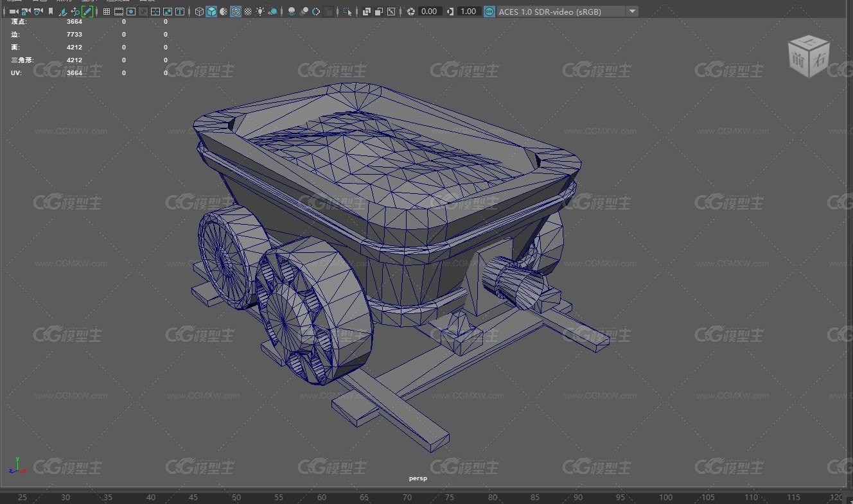The width and height of the screenshot is (853, 504).
Task: Click the camera Bookmarks icon
Action: click(x=51, y=12)
